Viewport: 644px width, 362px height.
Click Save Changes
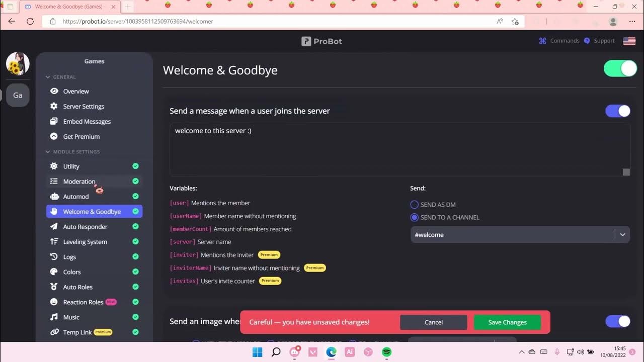pyautogui.click(x=507, y=322)
